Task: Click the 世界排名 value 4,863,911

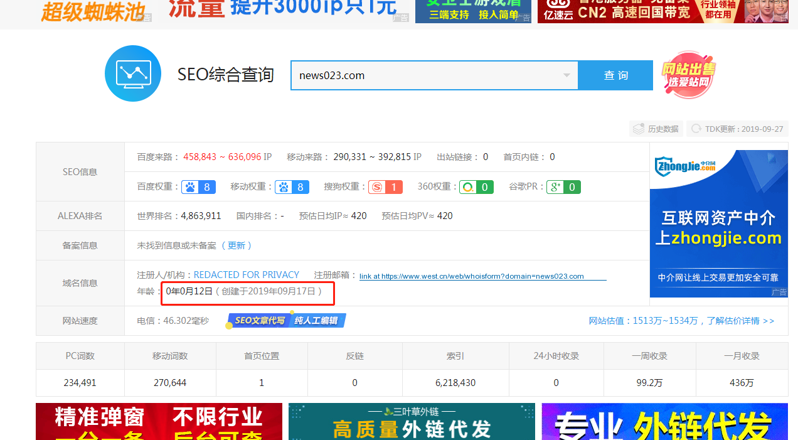Action: pos(201,216)
